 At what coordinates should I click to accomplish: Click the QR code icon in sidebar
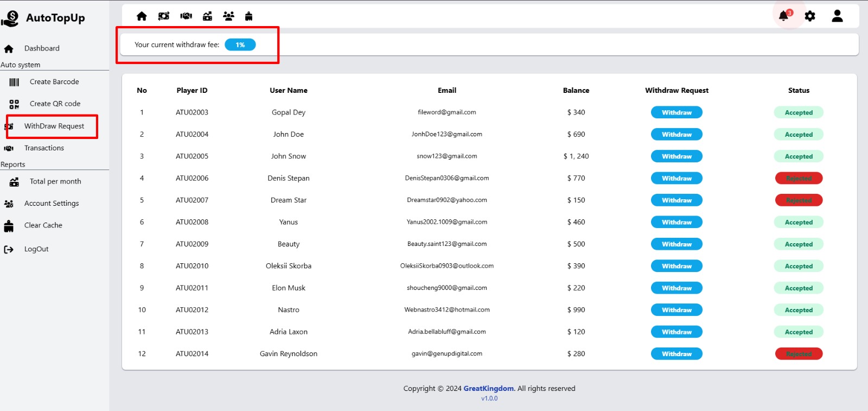coord(14,104)
